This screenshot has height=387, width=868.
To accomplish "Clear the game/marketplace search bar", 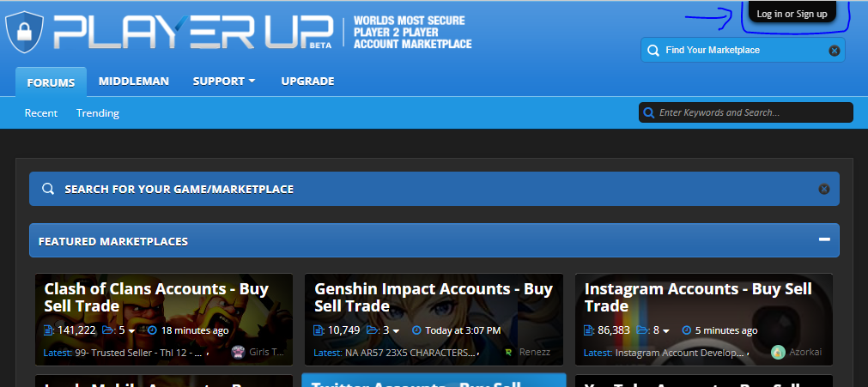I will (x=823, y=189).
